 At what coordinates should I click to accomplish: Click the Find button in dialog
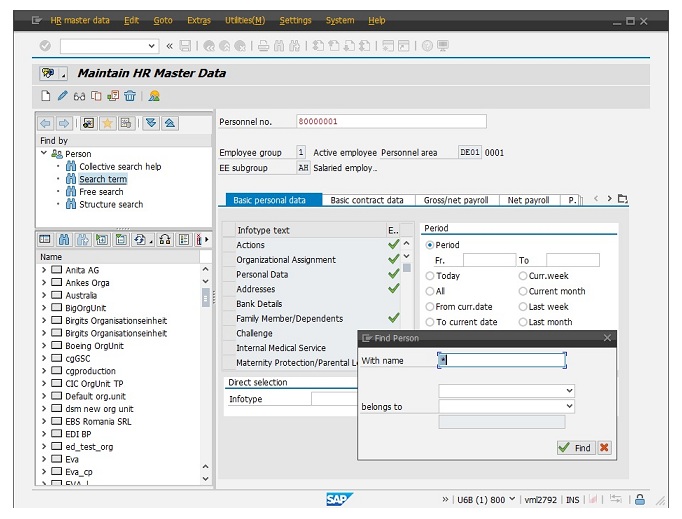(x=575, y=448)
